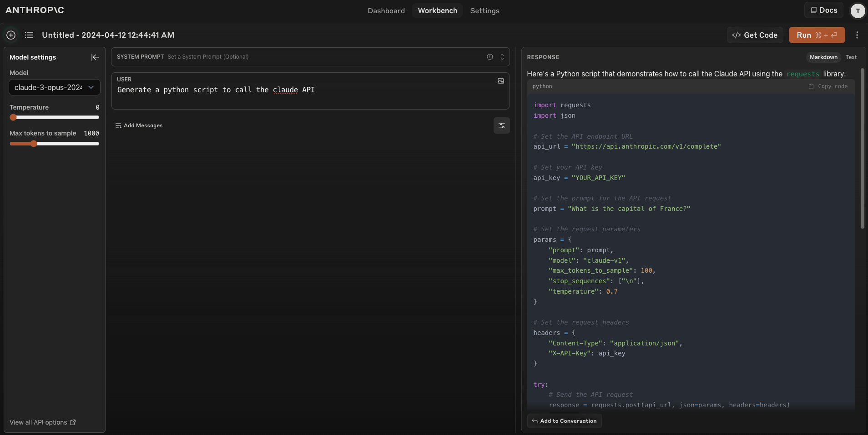Adjust the Max tokens to sample slider

tap(34, 144)
